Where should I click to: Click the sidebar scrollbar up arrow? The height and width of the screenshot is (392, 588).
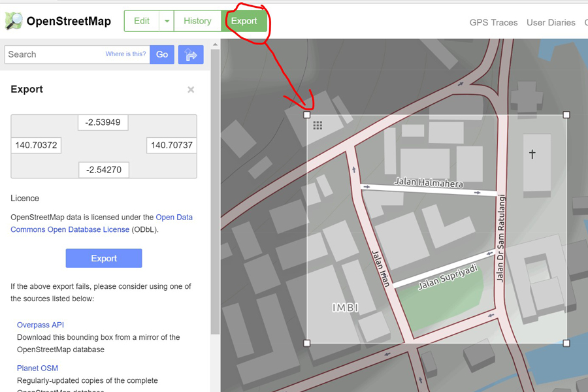(x=215, y=44)
